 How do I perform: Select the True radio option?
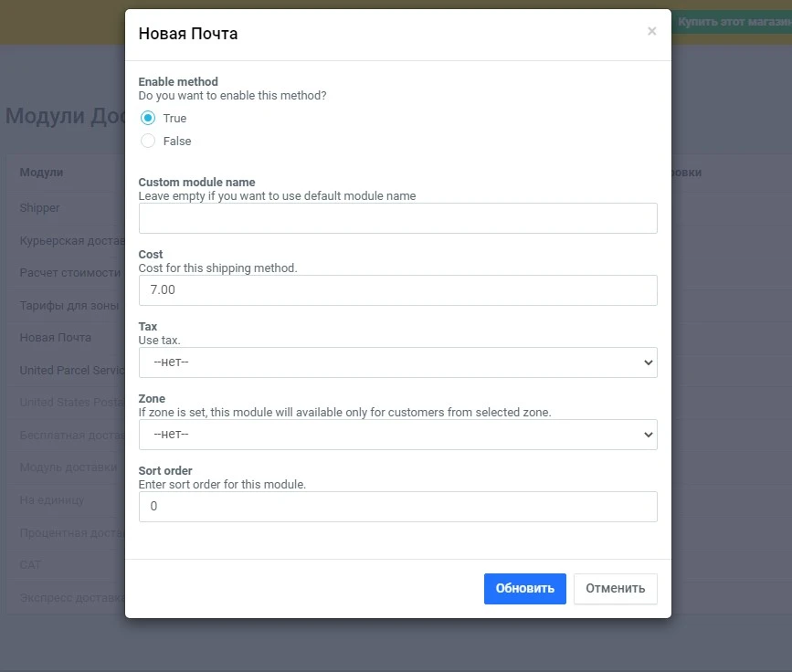pos(148,118)
